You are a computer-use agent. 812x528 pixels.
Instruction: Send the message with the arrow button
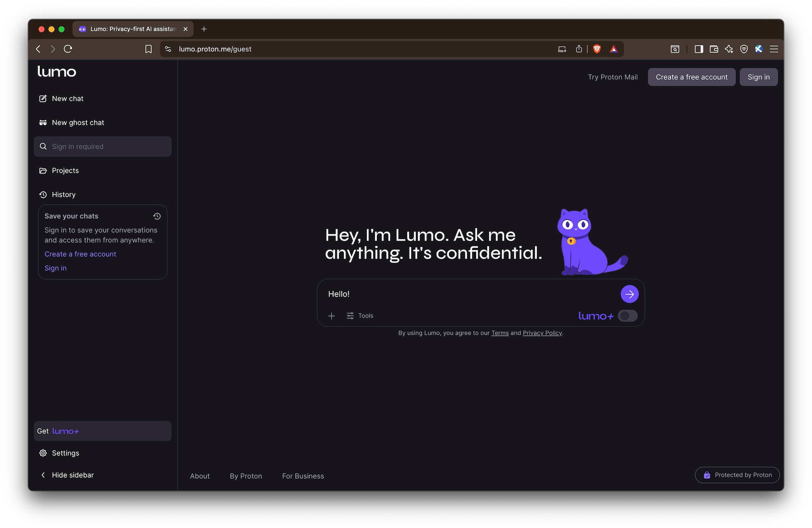tap(630, 294)
